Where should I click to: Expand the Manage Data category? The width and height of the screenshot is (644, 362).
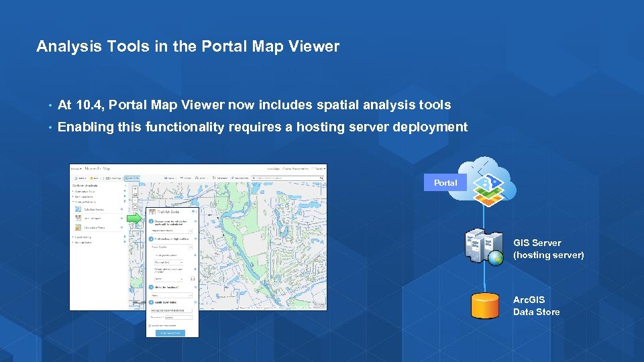pyautogui.click(x=82, y=243)
